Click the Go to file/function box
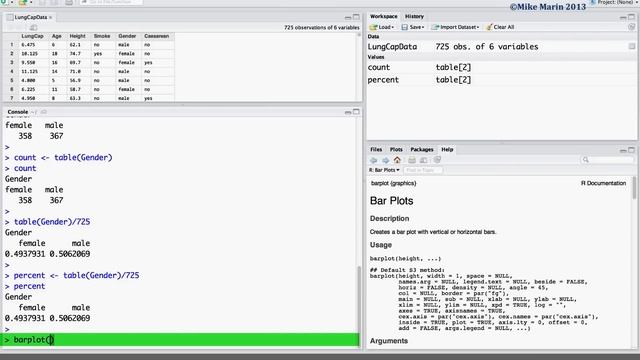The width and height of the screenshot is (640, 360). [111, 2]
